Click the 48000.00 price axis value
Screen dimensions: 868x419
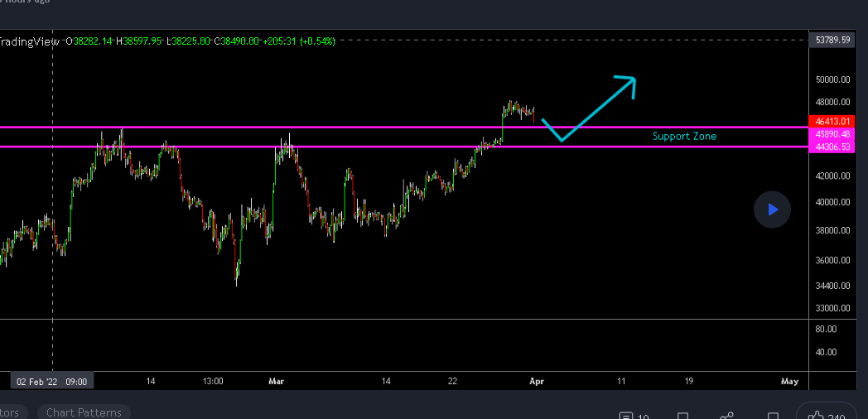pos(832,102)
